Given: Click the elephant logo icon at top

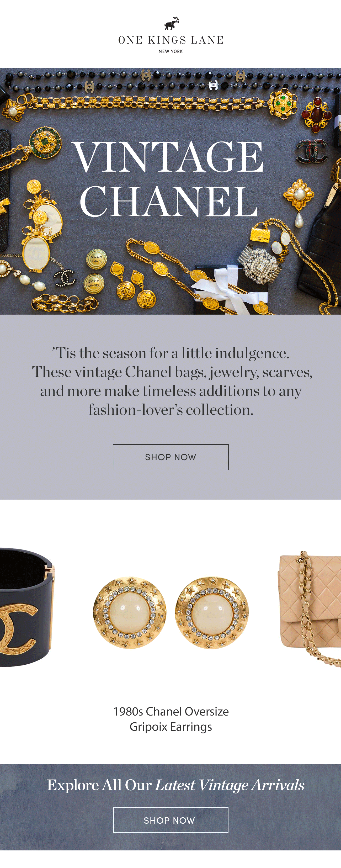Looking at the screenshot, I should [x=171, y=23].
